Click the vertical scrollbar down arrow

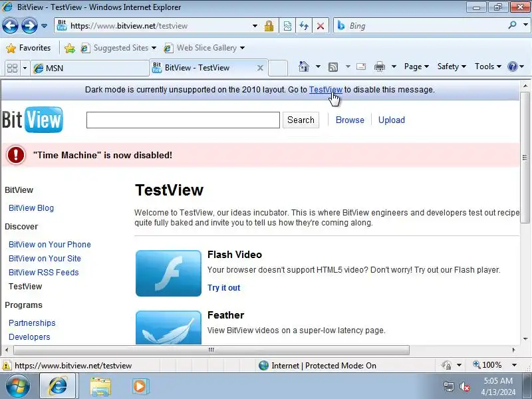[x=525, y=338]
